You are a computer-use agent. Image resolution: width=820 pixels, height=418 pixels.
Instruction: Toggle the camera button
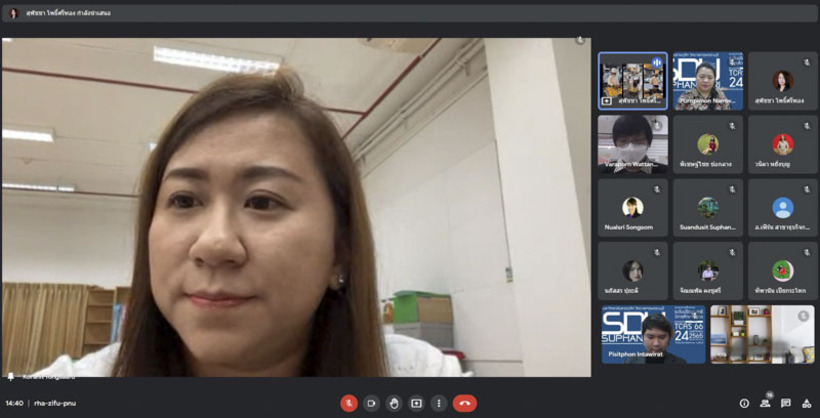pos(371,403)
